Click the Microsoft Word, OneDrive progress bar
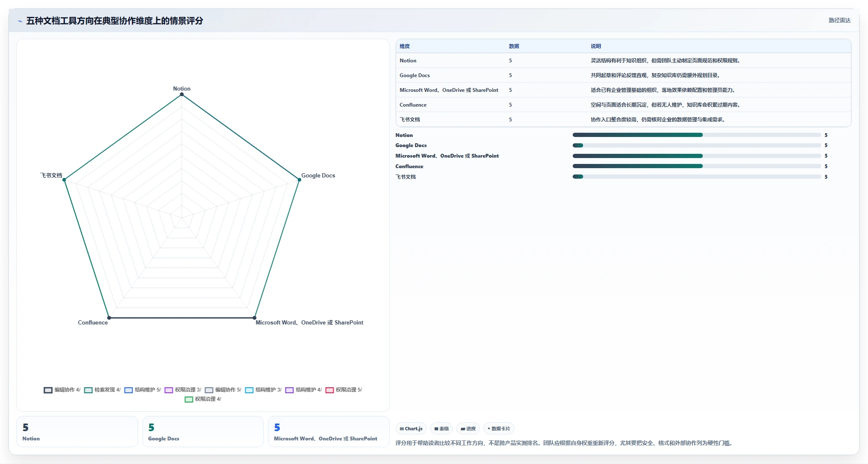Image resolution: width=868 pixels, height=464 pixels. pos(697,156)
